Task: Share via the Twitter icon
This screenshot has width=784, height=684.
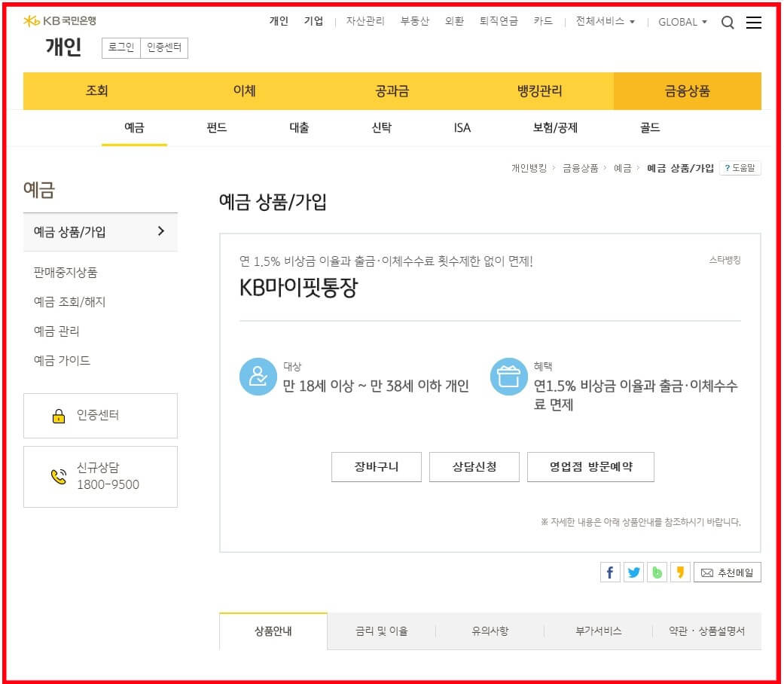Action: 633,573
